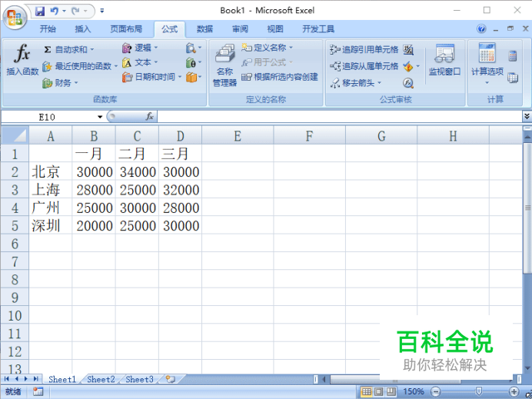The height and width of the screenshot is (399, 532).
Task: Insert a new worksheet tab
Action: pyautogui.click(x=171, y=379)
